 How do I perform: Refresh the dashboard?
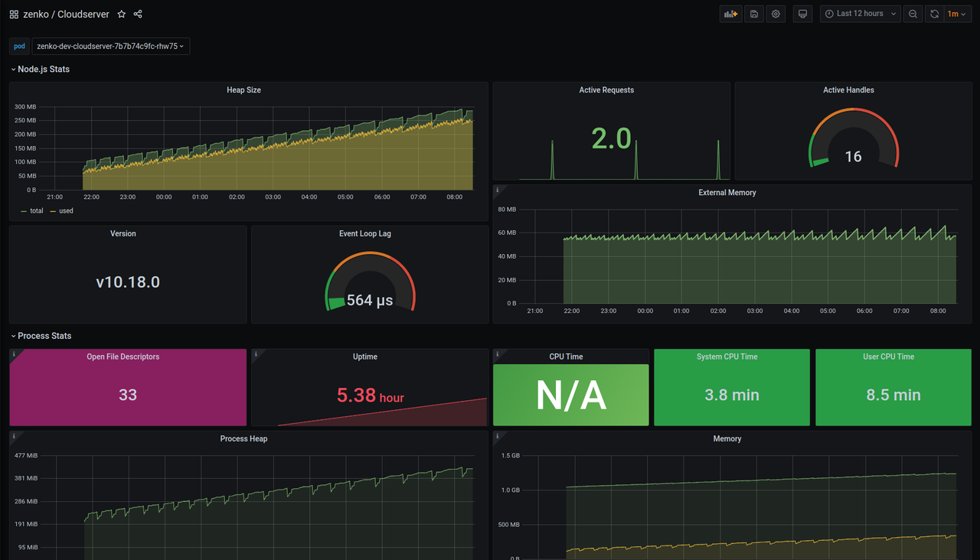pos(935,14)
